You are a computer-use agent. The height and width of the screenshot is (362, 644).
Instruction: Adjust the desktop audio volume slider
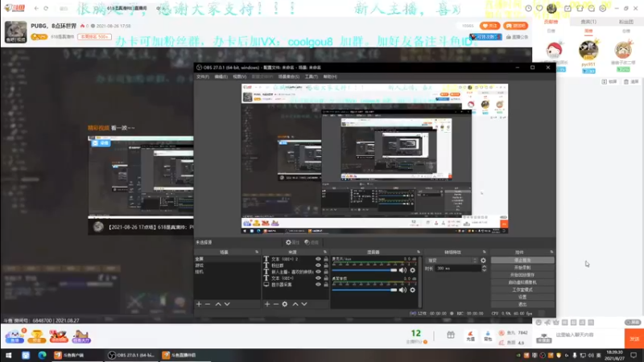point(365,290)
